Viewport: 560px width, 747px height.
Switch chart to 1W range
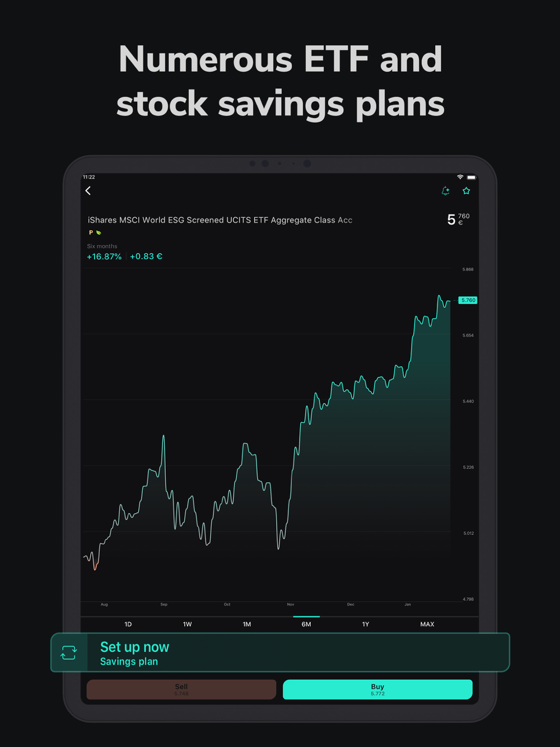click(x=188, y=624)
